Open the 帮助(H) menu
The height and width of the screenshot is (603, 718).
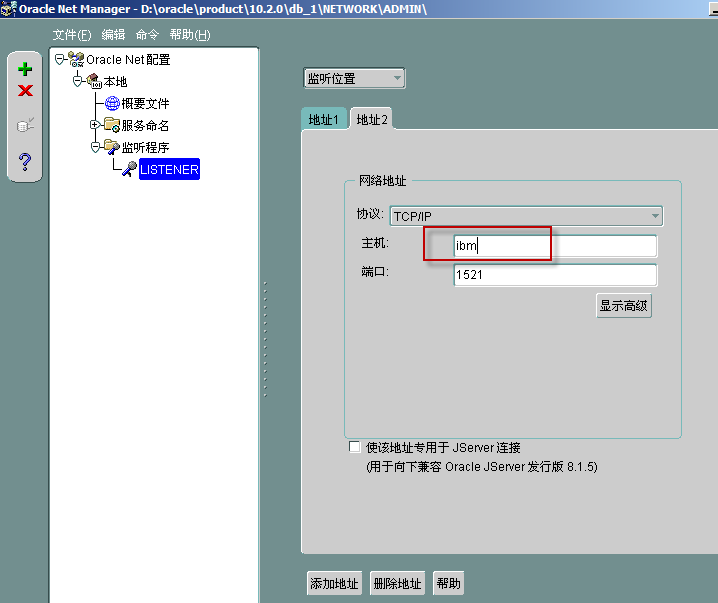point(190,35)
